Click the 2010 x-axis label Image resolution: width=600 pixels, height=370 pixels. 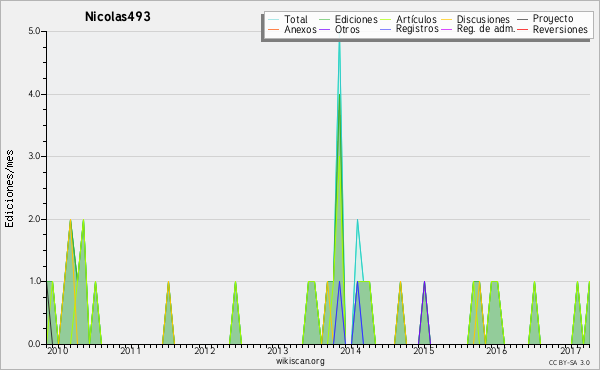[57, 351]
